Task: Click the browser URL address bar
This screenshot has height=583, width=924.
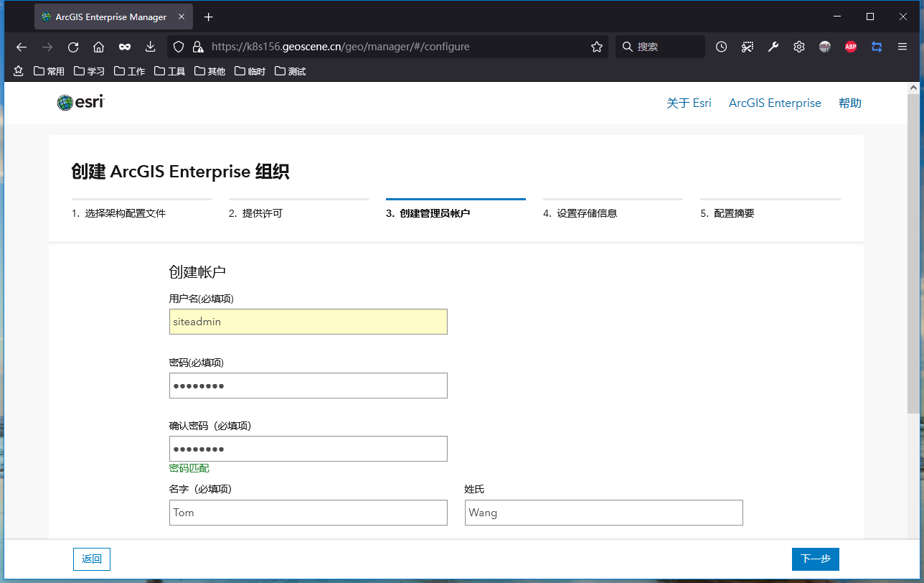Action: pyautogui.click(x=387, y=47)
